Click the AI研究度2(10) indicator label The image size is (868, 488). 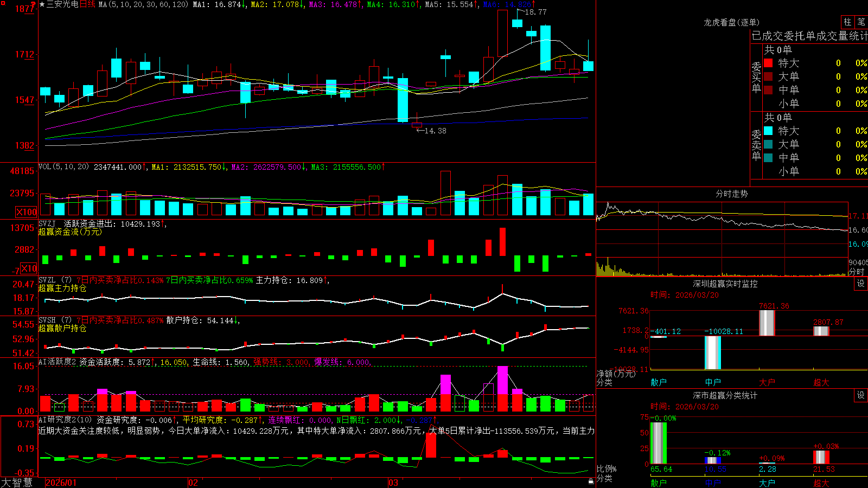(65, 420)
